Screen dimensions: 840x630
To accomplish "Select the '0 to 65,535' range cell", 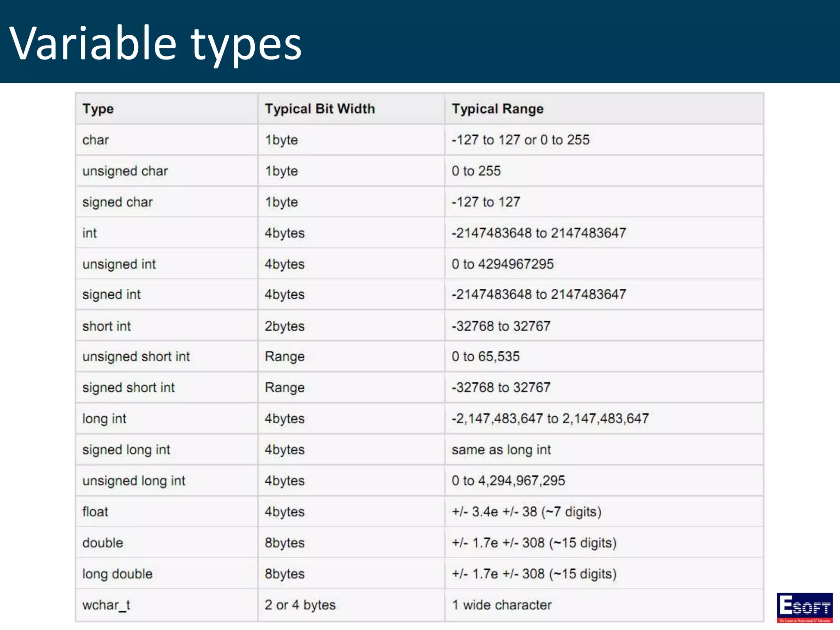I will [486, 357].
